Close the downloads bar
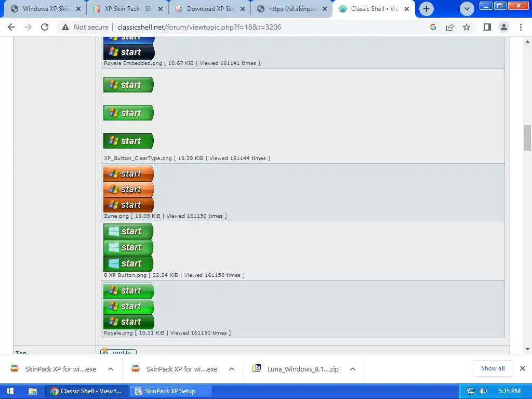This screenshot has height=399, width=532. click(x=523, y=368)
